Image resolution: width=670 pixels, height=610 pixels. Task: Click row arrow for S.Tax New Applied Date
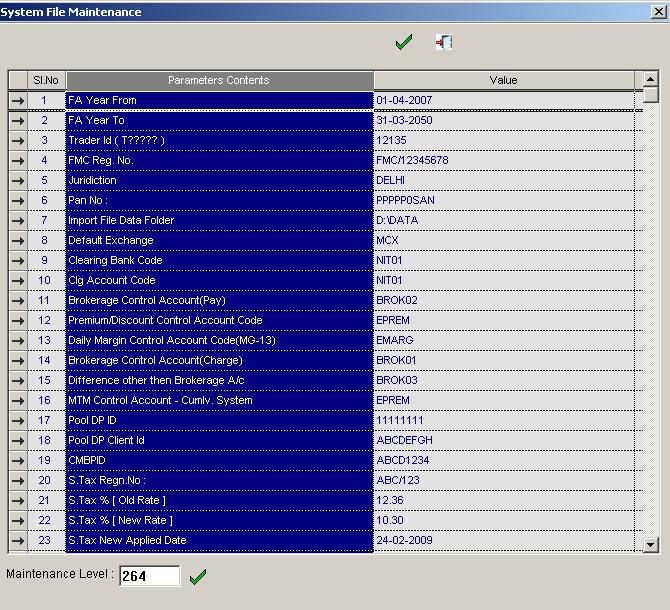pyautogui.click(x=17, y=540)
